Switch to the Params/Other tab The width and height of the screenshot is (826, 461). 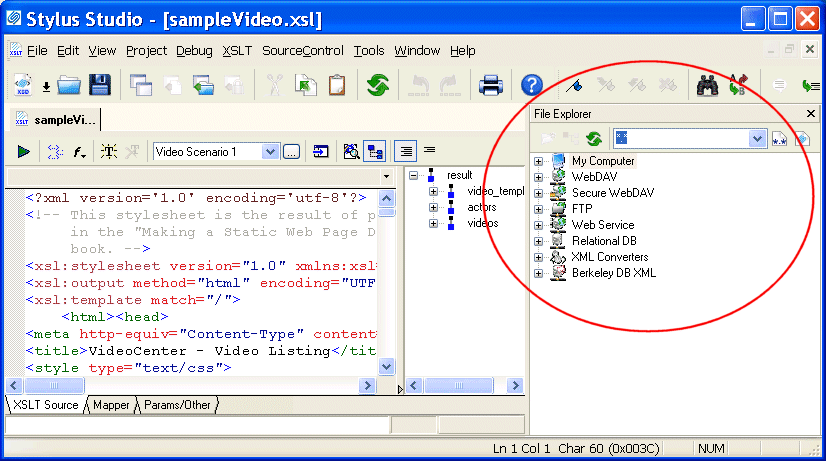[x=176, y=405]
